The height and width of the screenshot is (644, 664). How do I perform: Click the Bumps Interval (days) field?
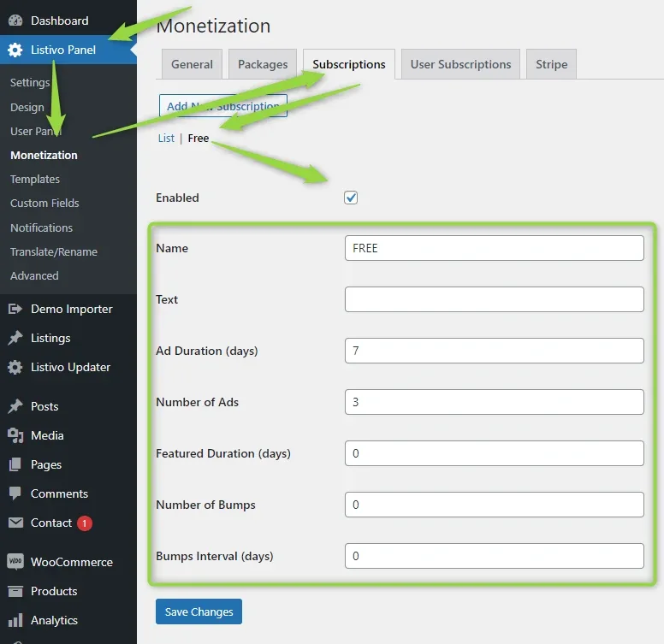tap(495, 556)
